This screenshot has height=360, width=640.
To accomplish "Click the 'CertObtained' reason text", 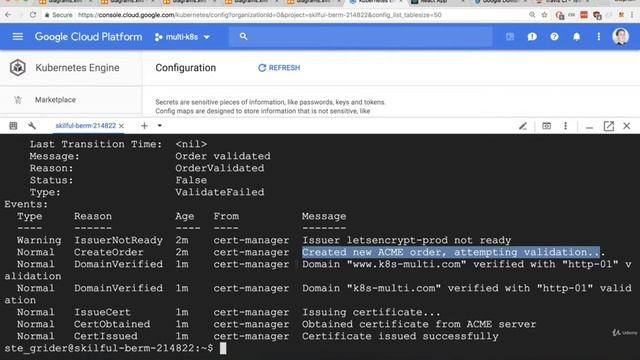I will pyautogui.click(x=112, y=324).
